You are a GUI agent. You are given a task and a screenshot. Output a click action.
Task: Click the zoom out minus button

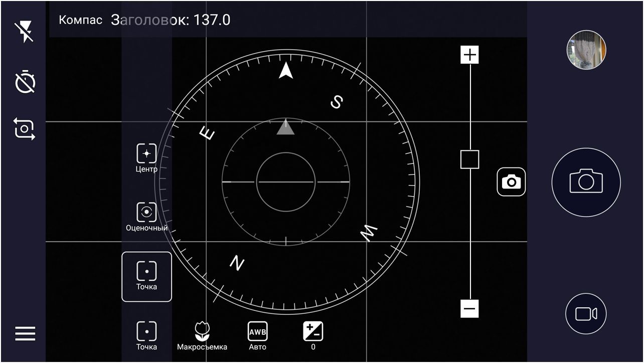coord(469,308)
